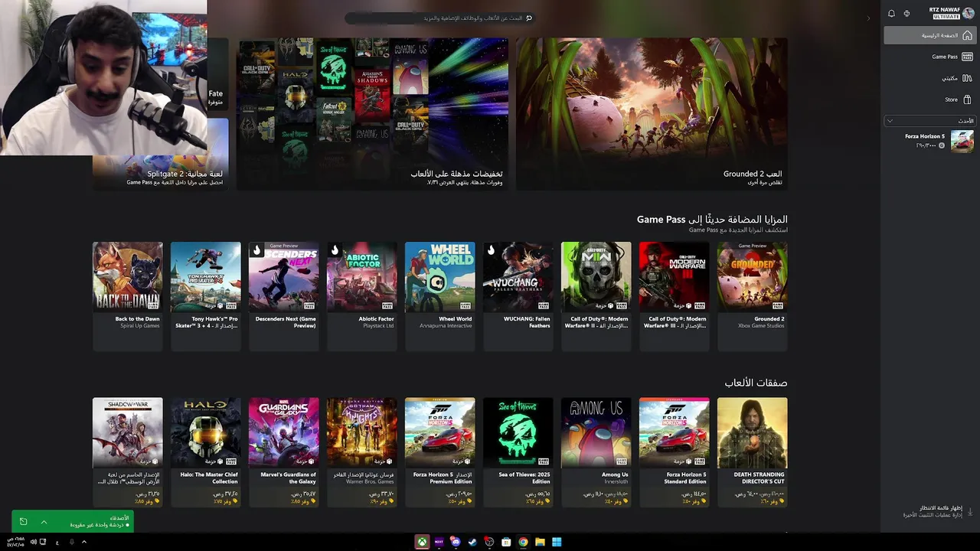Open the Grounded 2 perk card
The image size is (980, 551).
[x=752, y=296]
